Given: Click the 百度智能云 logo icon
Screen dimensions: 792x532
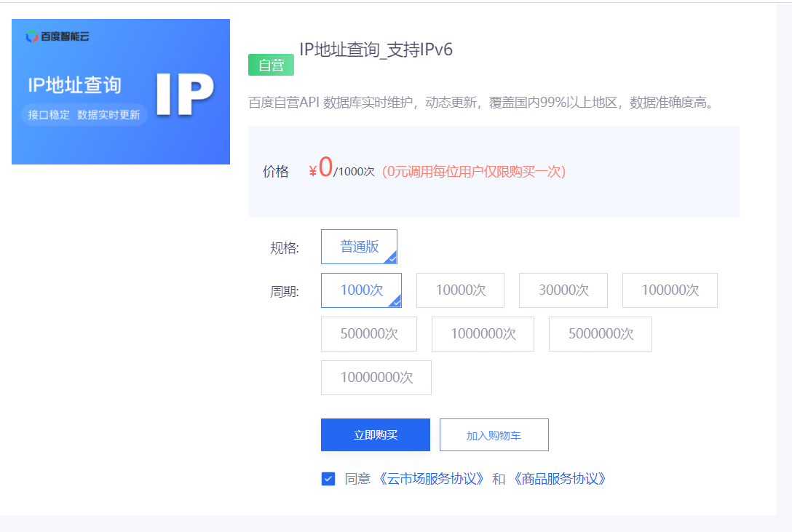Looking at the screenshot, I should coord(30,34).
